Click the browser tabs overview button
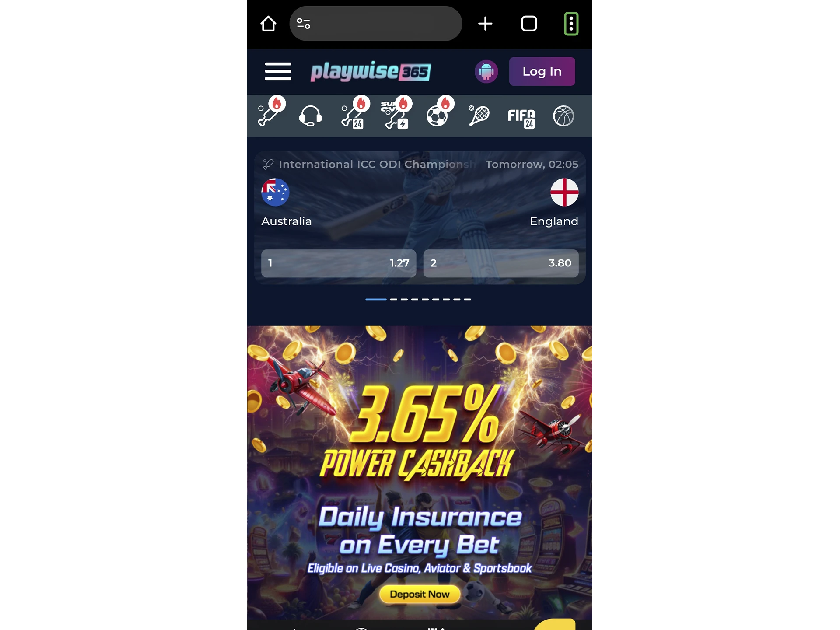This screenshot has width=840, height=630. click(x=529, y=23)
